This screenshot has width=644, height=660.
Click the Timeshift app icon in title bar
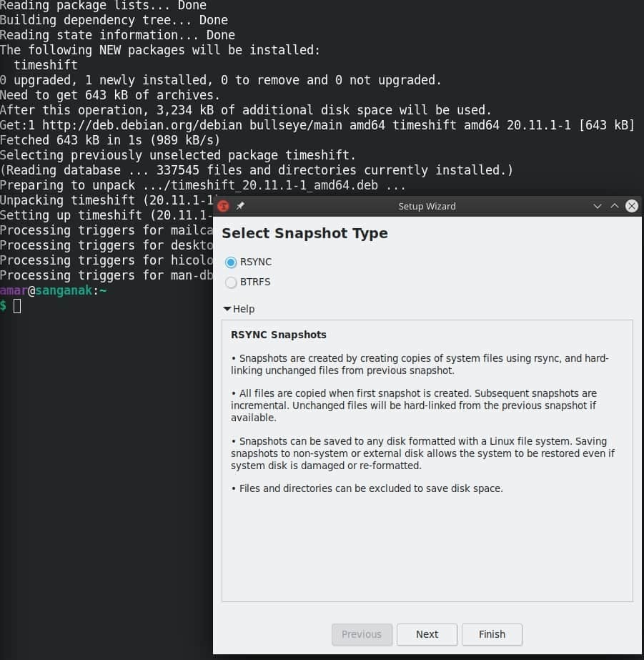[x=223, y=206]
